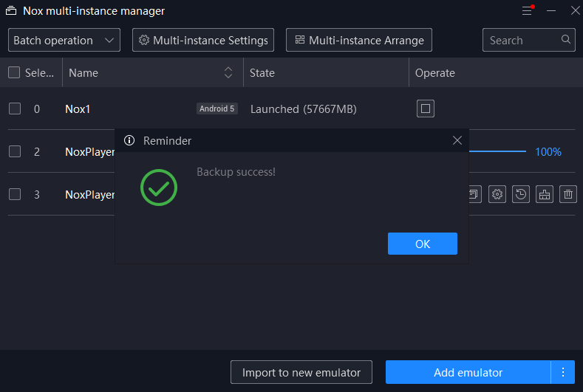
Task: Click the search magnifier icon
Action: click(x=566, y=39)
